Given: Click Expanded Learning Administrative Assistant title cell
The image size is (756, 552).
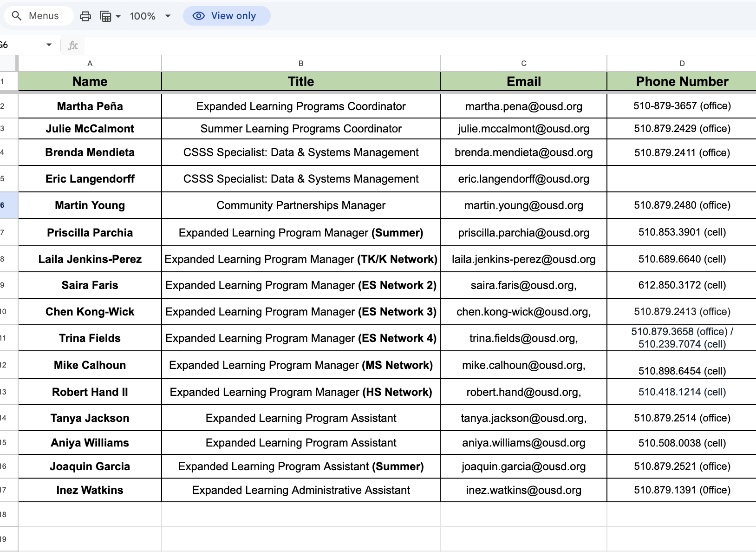Looking at the screenshot, I should (301, 490).
